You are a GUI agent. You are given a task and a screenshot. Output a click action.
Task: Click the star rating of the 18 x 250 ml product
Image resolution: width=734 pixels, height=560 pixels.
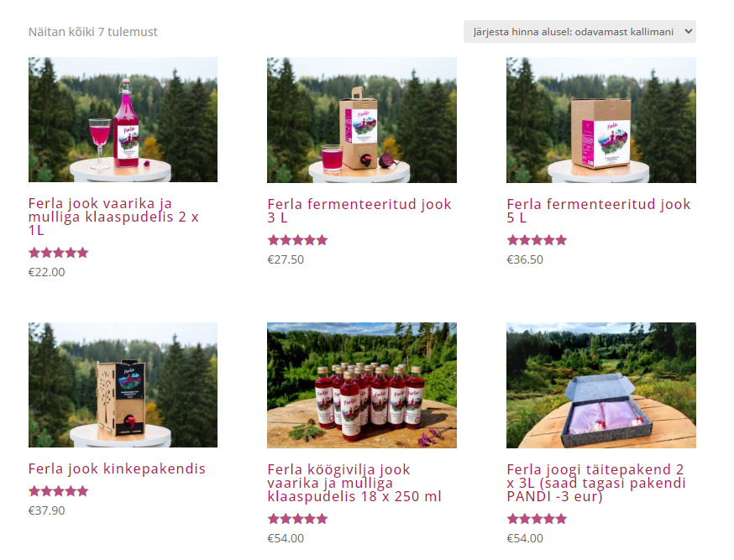tap(298, 518)
